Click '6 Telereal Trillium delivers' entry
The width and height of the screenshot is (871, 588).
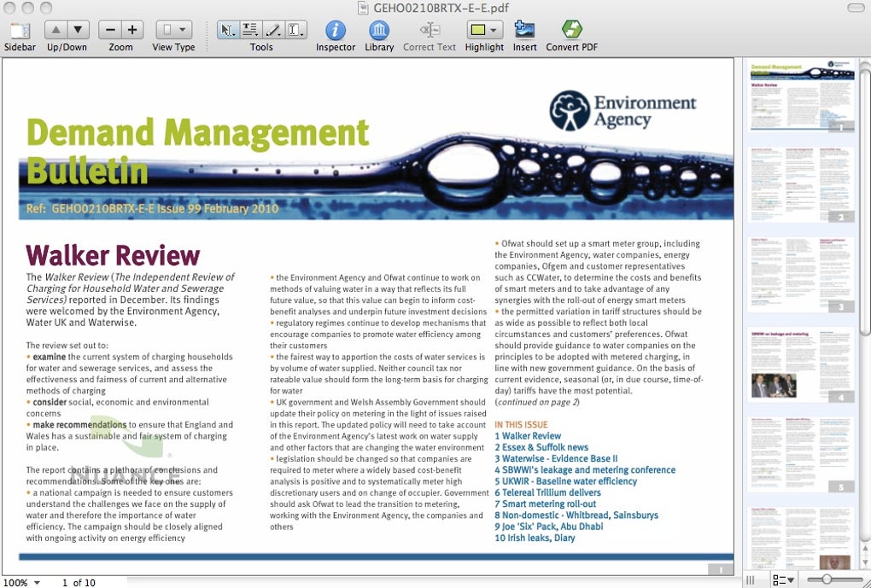pos(547,492)
